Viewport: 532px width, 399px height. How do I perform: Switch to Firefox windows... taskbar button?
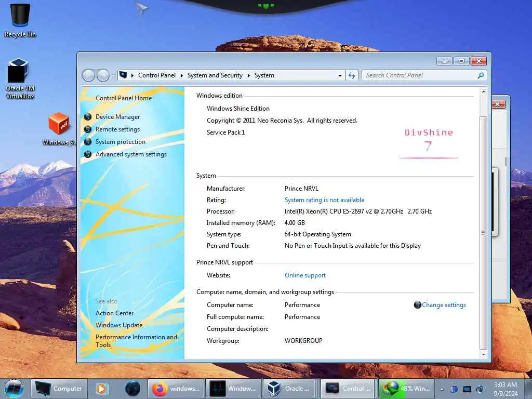tap(176, 389)
